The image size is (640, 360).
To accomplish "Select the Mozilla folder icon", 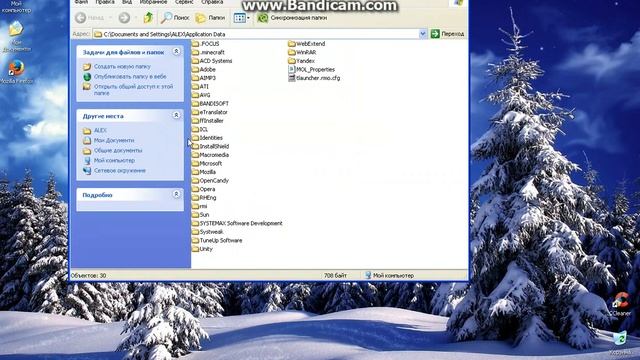I will coord(196,172).
